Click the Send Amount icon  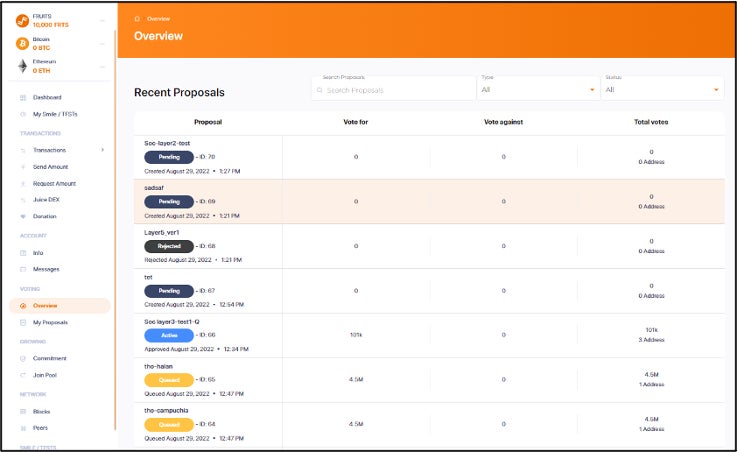(23, 167)
